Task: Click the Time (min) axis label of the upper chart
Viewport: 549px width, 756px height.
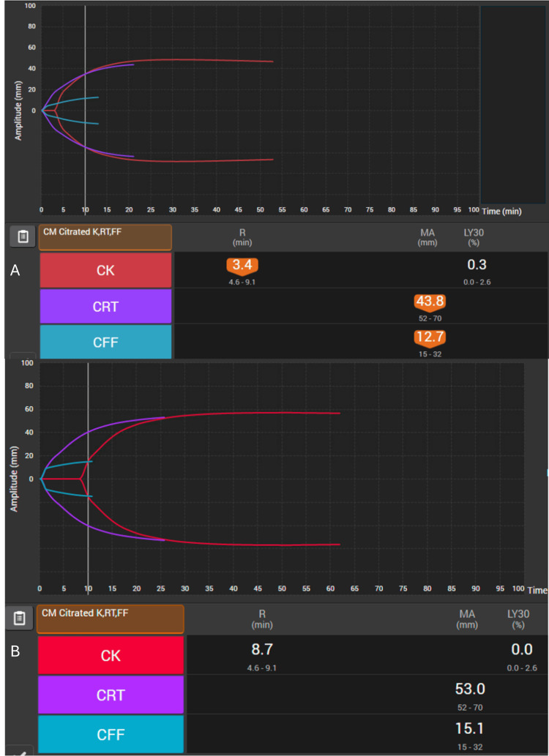Action: 501,212
